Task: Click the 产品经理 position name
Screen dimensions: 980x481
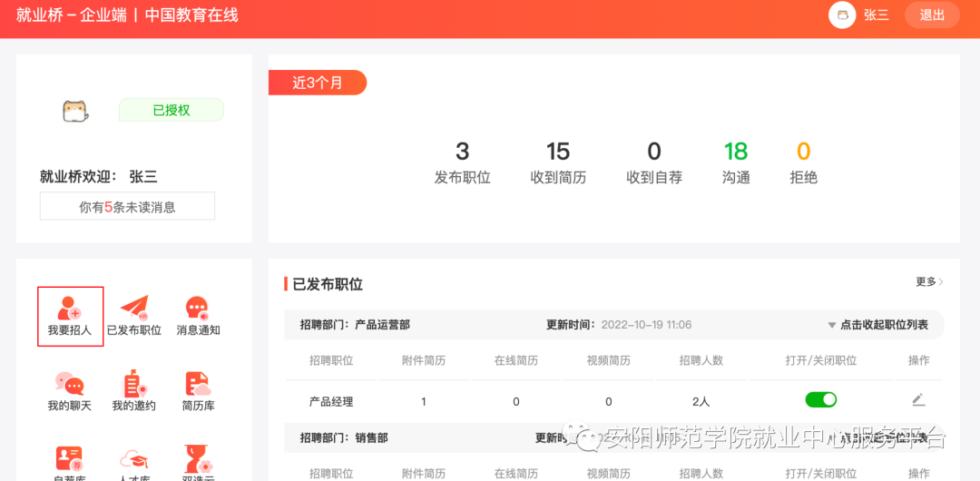Action: click(331, 402)
